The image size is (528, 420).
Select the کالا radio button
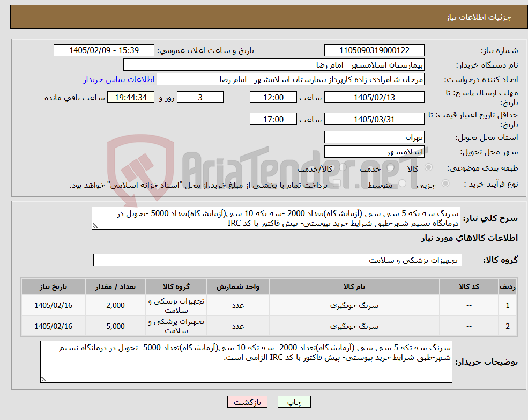[x=428, y=167]
